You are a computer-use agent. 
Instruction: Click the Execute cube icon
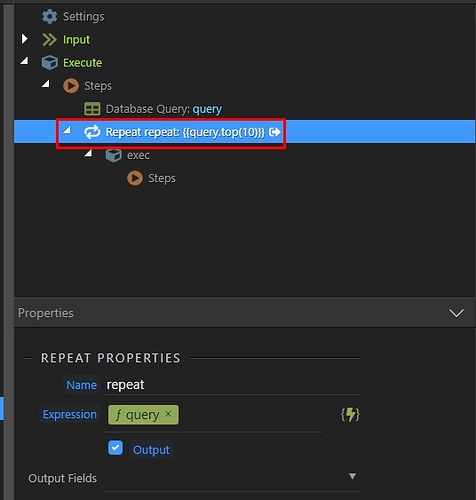tap(50, 63)
